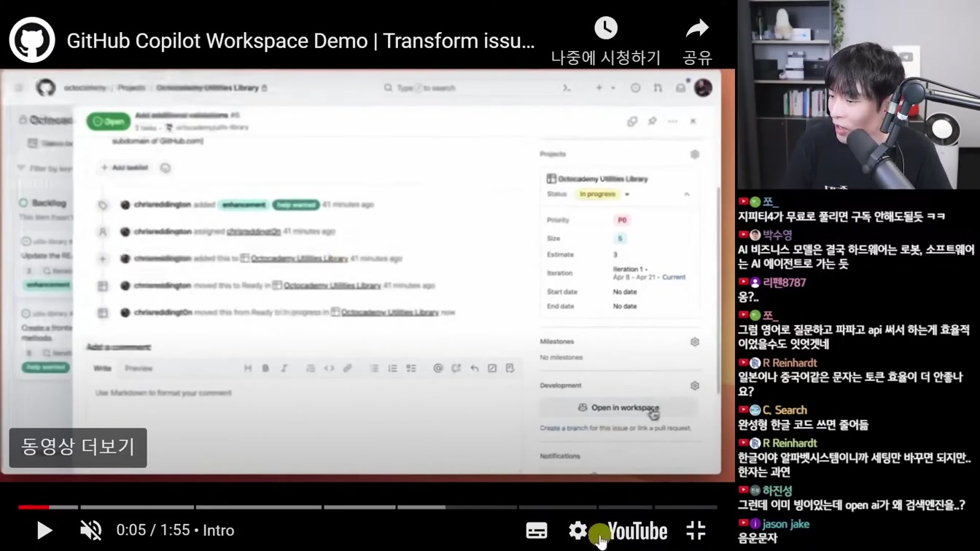Open the GitHub hamburger navigation menu
This screenshot has width=980, height=551.
coord(19,87)
